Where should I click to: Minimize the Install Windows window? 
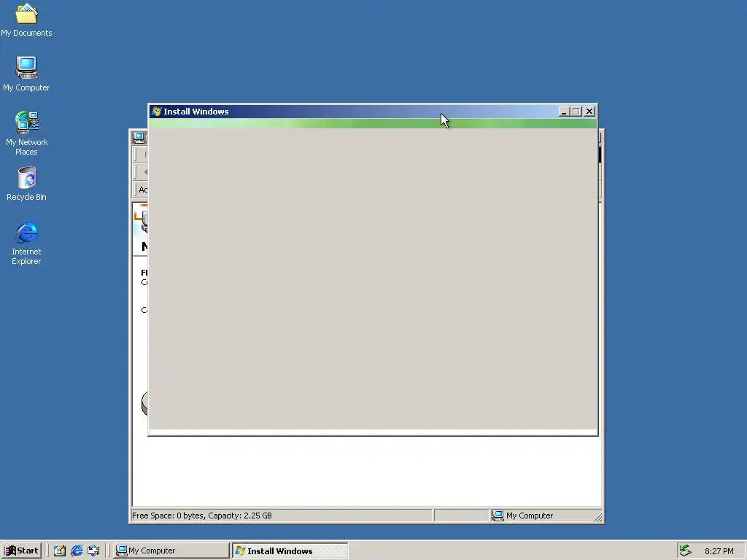click(x=564, y=112)
